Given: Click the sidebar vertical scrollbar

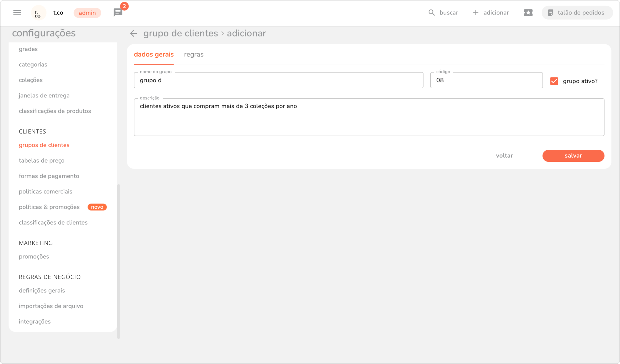Looking at the screenshot, I should 119,261.
